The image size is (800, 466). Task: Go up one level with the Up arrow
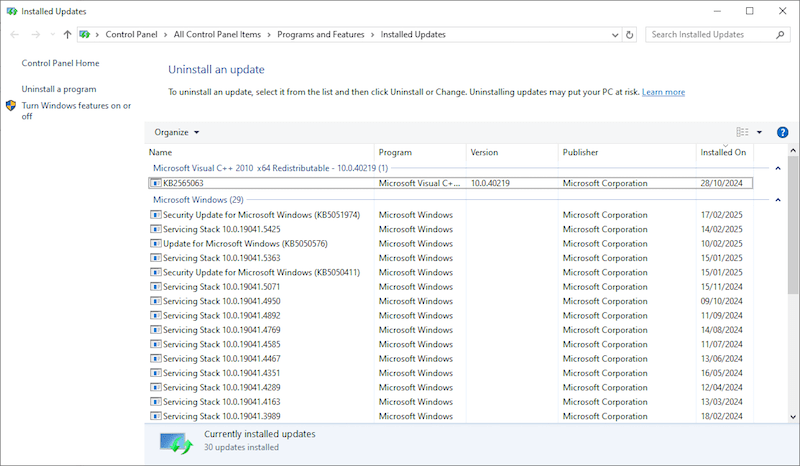click(67, 35)
